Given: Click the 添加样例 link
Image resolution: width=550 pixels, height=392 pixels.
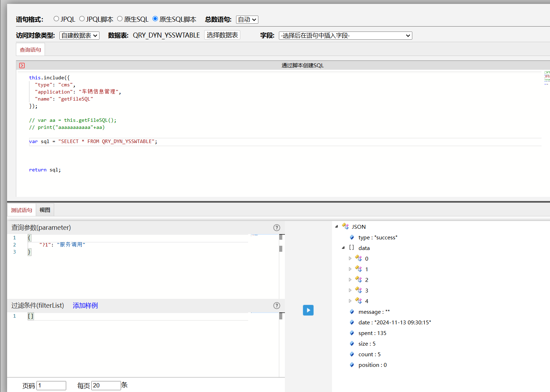Looking at the screenshot, I should [x=85, y=306].
